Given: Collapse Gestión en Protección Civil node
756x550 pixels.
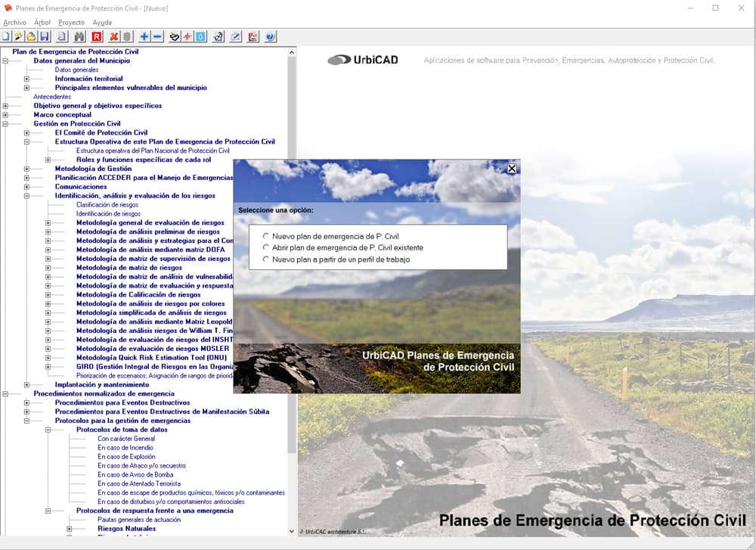Looking at the screenshot, I should point(5,124).
